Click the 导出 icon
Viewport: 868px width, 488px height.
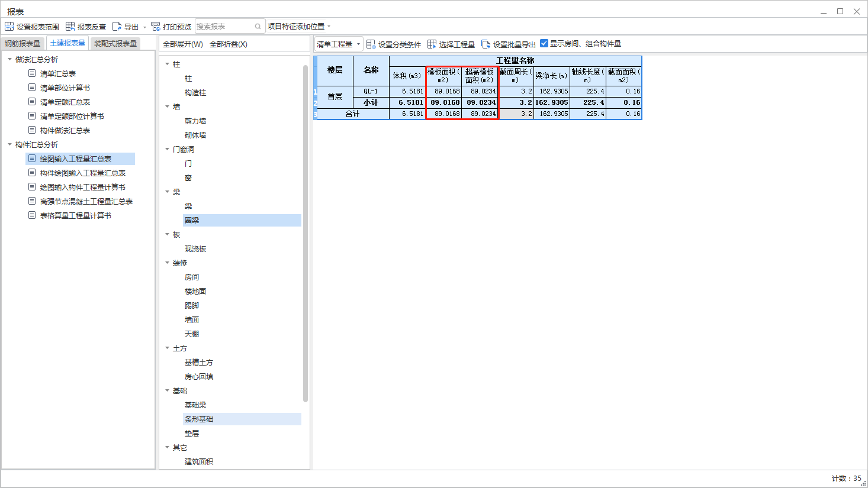point(117,27)
